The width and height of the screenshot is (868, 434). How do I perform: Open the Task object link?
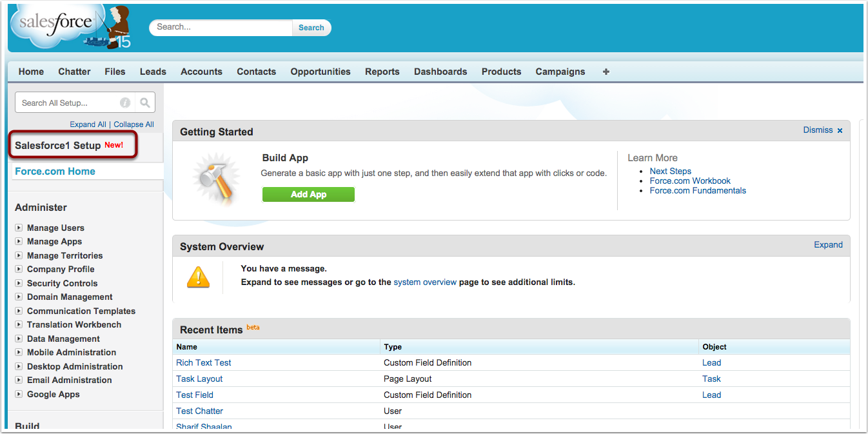pyautogui.click(x=711, y=379)
